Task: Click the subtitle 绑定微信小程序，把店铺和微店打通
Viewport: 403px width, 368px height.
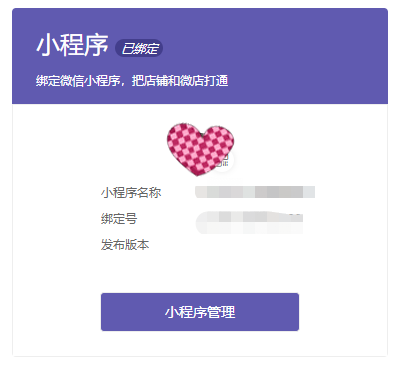Action: [132, 81]
